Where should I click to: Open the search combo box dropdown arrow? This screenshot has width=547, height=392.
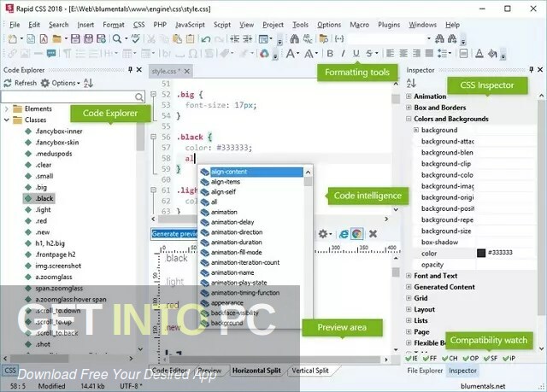point(429,38)
